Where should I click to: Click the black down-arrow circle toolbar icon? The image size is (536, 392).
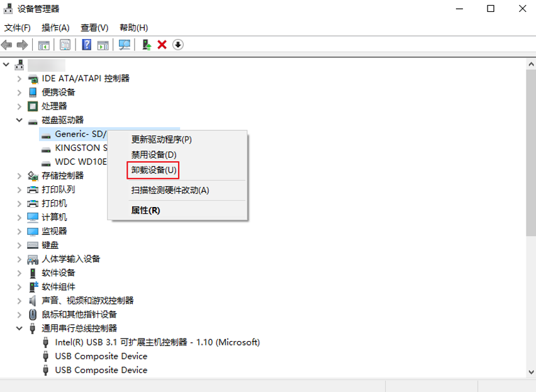click(x=178, y=45)
